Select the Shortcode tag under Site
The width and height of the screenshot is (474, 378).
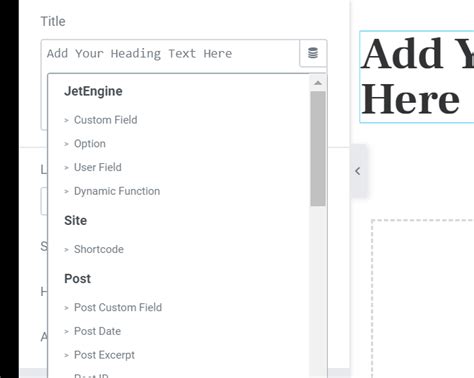(x=99, y=249)
